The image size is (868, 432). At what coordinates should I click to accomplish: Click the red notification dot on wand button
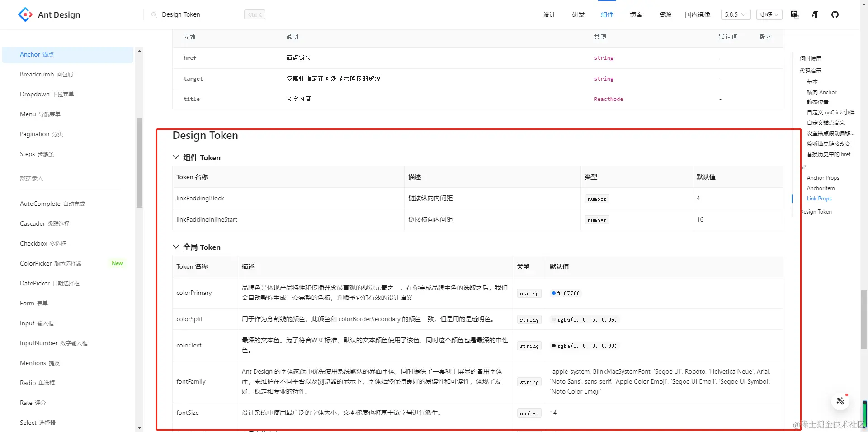[846, 394]
